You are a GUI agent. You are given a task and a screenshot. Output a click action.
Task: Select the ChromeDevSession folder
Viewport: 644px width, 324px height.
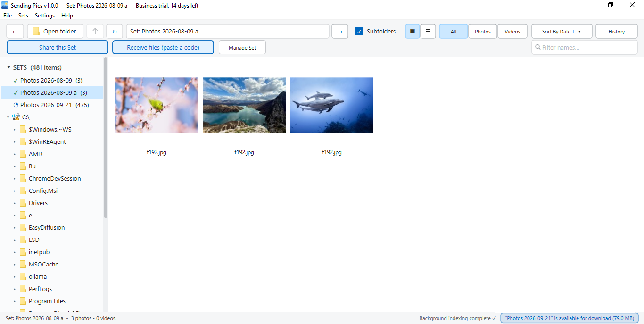(55, 178)
